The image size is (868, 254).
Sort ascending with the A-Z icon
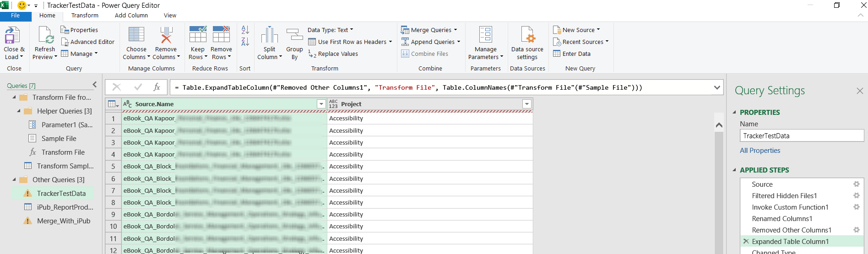coord(245,30)
